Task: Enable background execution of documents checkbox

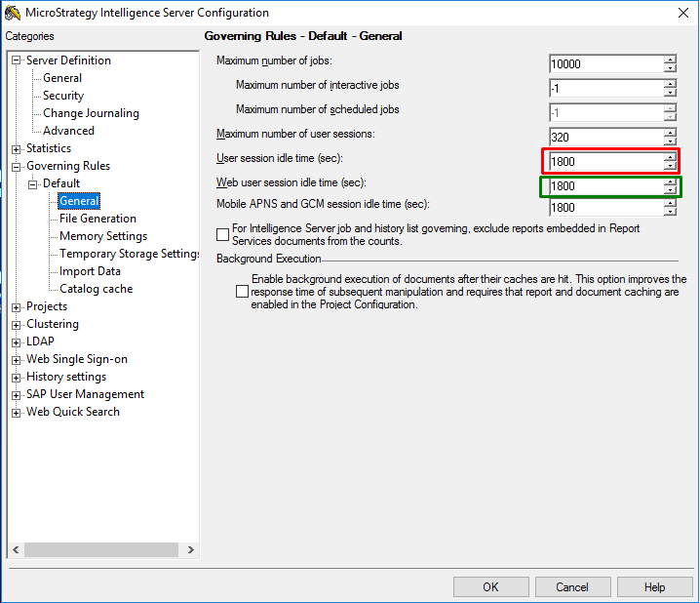Action: pyautogui.click(x=242, y=292)
